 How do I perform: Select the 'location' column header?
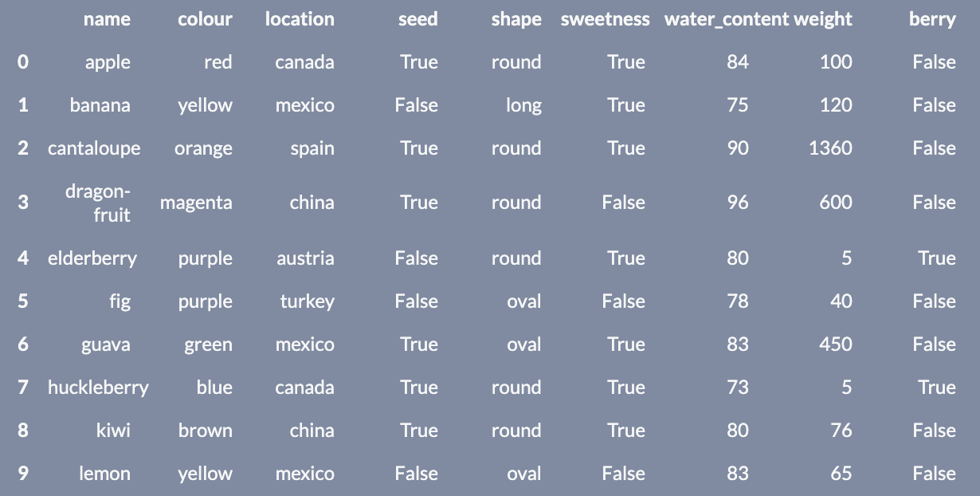[x=300, y=19]
